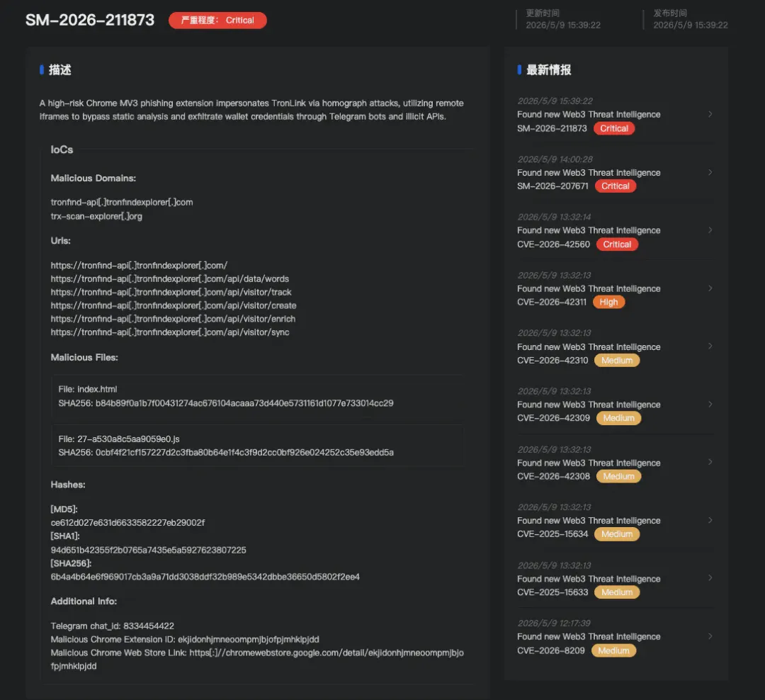Open chevron for CVE-2026-42310 entry
The height and width of the screenshot is (700, 765).
(x=710, y=346)
